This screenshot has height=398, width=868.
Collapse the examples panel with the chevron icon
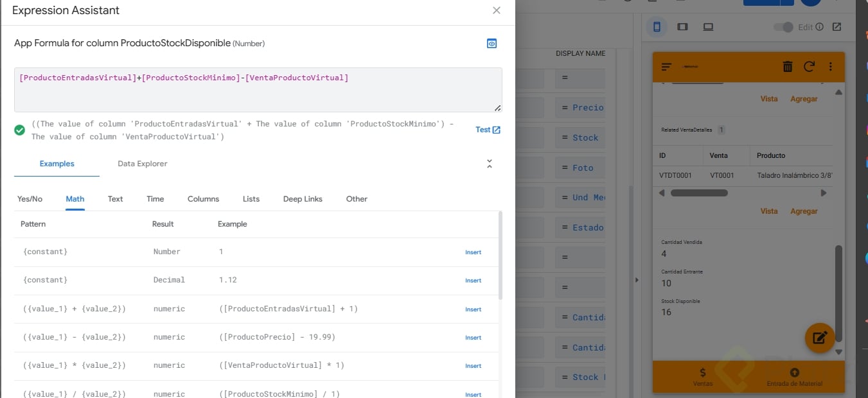click(489, 164)
